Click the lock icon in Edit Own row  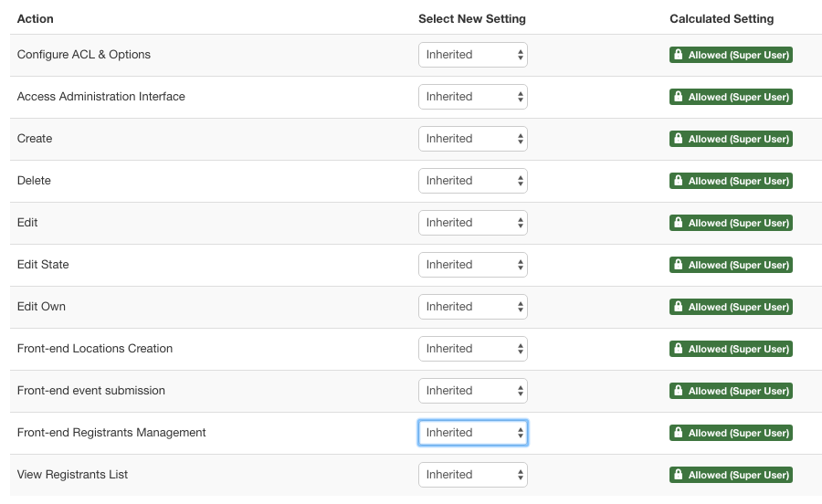pos(679,307)
